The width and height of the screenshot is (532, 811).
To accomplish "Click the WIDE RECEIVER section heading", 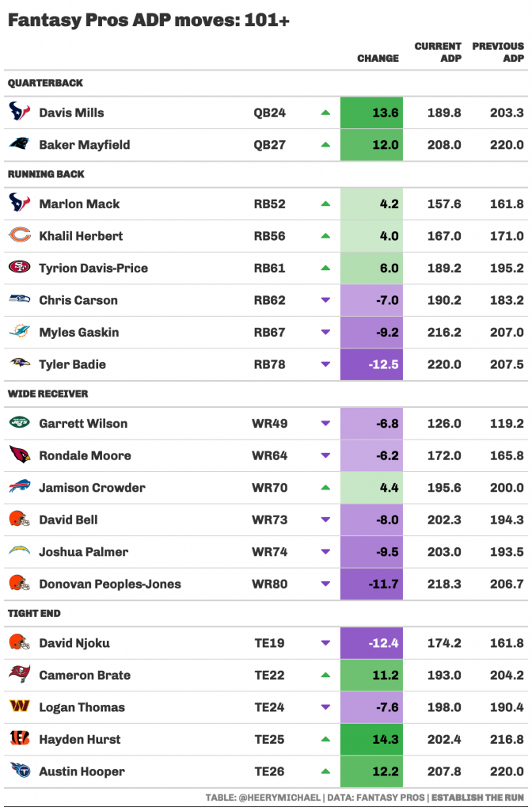I will pyautogui.click(x=47, y=394).
